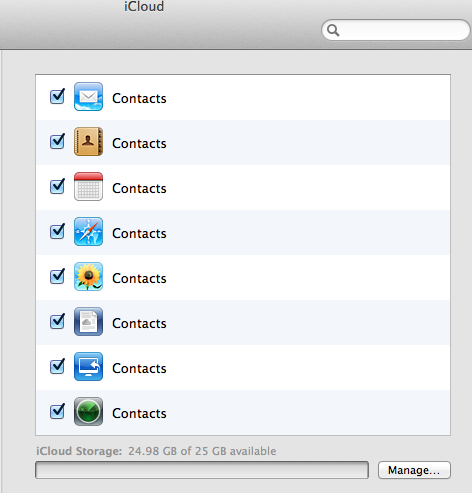Click the Mail envelope icon

(x=88, y=97)
